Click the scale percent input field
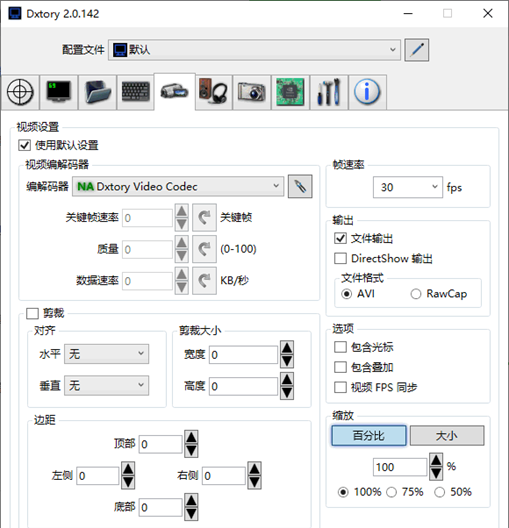Screen dimensions: 509x528 pos(400,467)
